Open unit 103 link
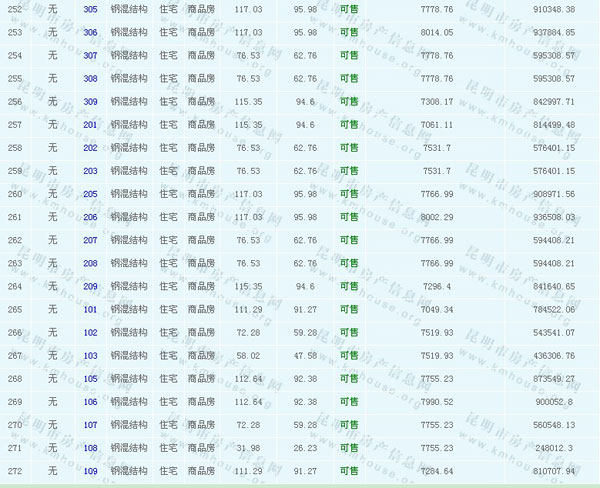 (90, 355)
